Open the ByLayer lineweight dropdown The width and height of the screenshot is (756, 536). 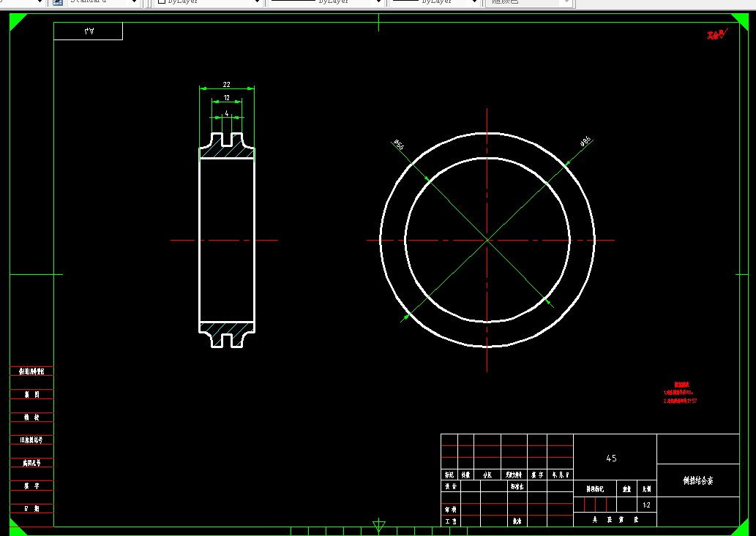pyautogui.click(x=435, y=2)
